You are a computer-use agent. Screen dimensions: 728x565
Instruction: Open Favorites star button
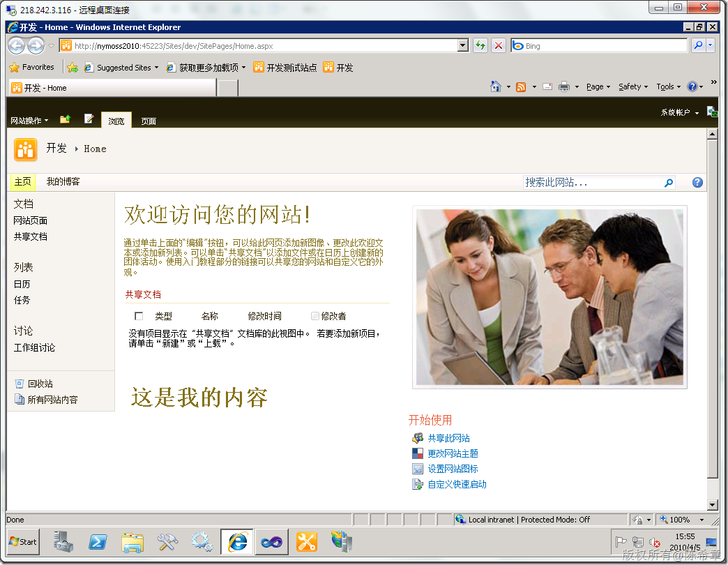(x=31, y=68)
